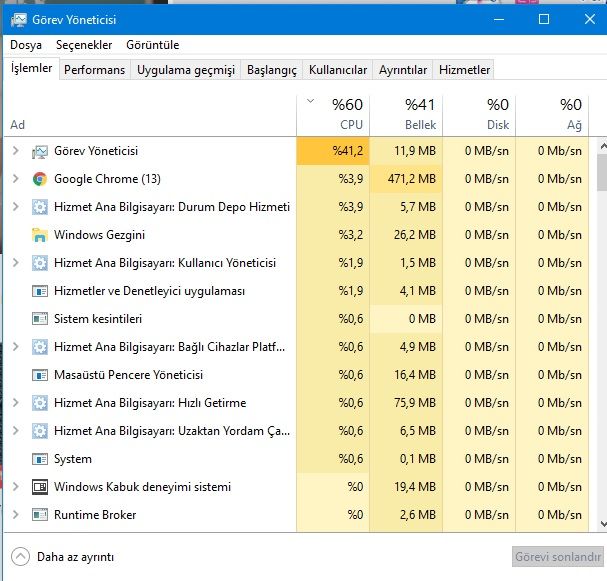Click the Windows Gezgini folder icon
The width and height of the screenshot is (607, 581).
pos(40,235)
